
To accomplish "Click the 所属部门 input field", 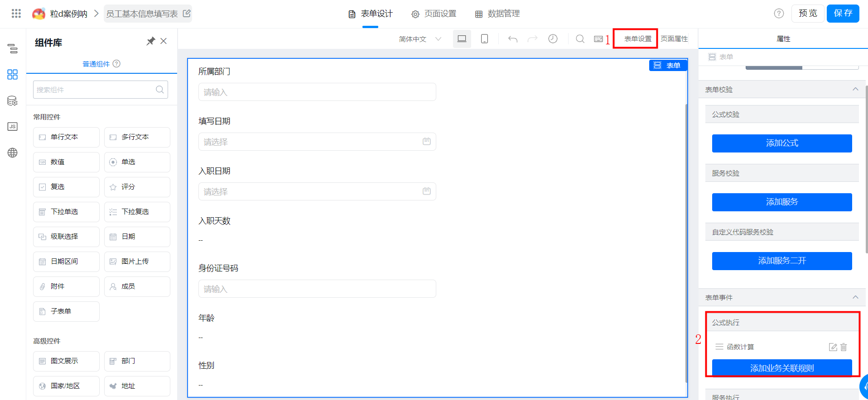I will [x=317, y=92].
